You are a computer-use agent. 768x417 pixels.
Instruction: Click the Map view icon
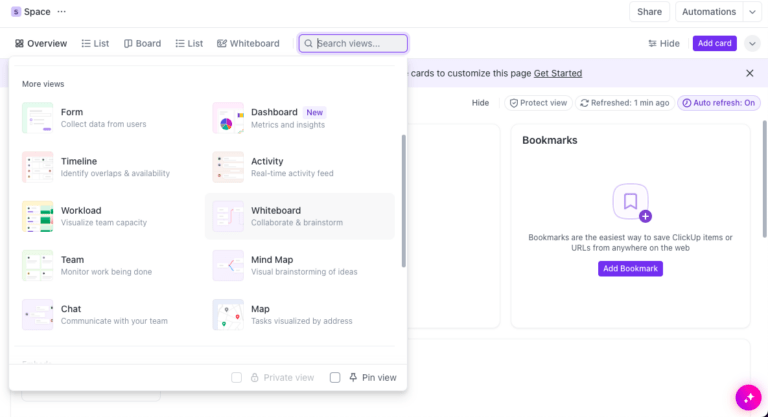(228, 314)
